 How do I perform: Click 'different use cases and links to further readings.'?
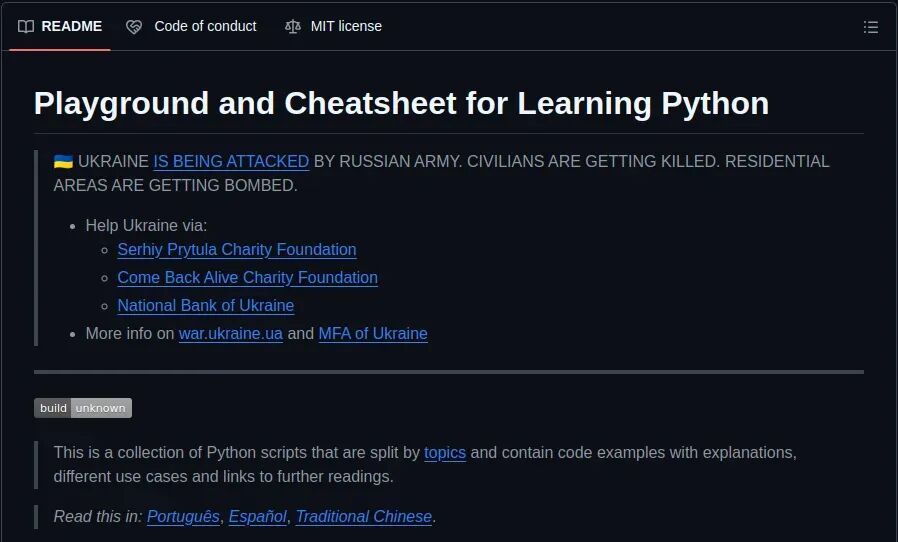coord(223,477)
